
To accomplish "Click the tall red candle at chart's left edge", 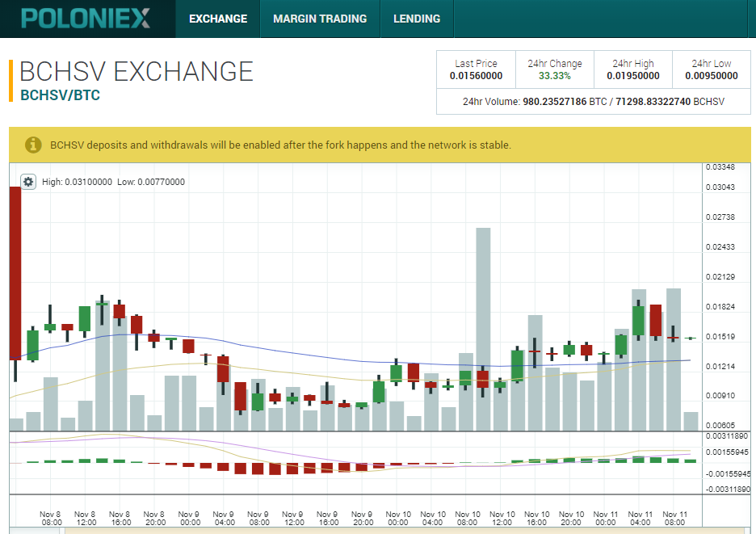I will [15, 272].
